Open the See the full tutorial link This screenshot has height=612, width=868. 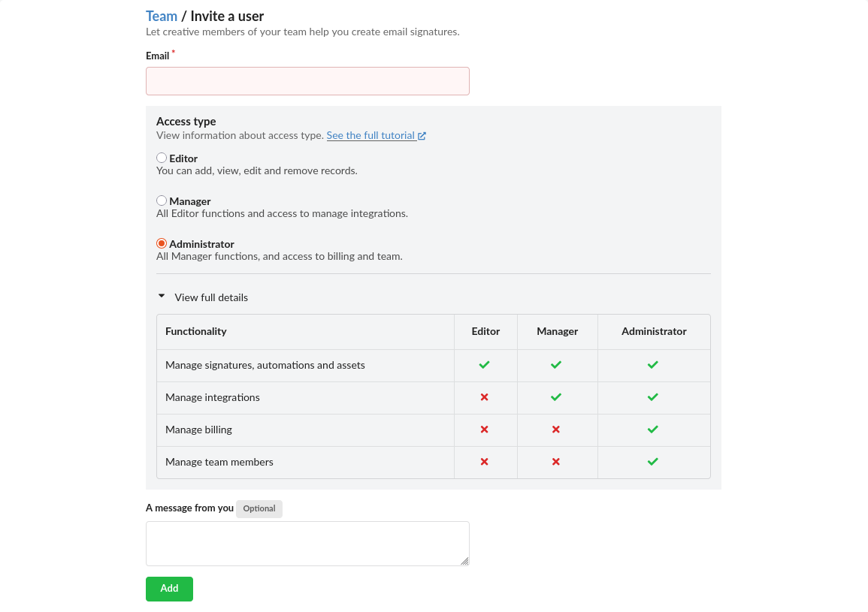pos(370,136)
